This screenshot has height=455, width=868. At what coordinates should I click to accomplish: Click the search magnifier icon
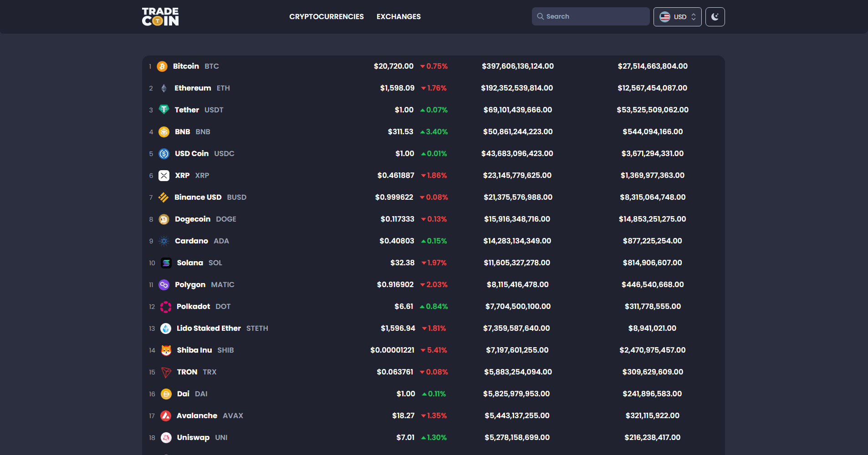[x=541, y=16]
